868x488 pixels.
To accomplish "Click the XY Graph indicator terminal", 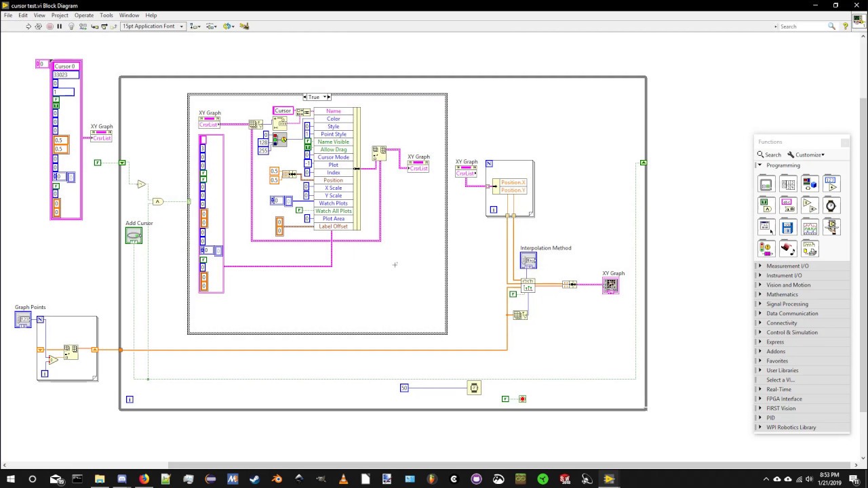I will tap(610, 285).
